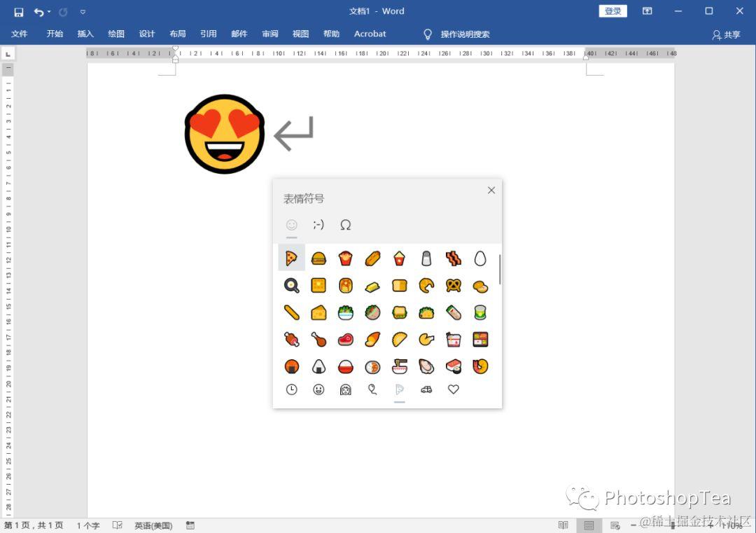The image size is (756, 533).
Task: Insert the salt shaker emoji
Action: [426, 258]
